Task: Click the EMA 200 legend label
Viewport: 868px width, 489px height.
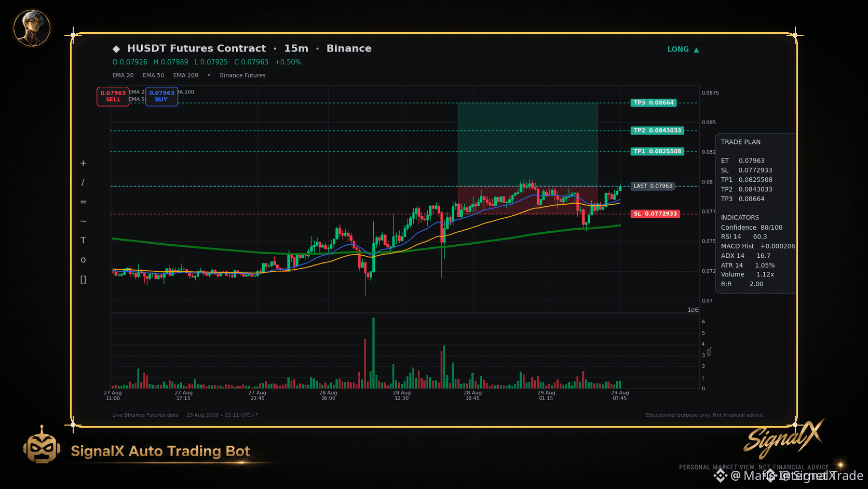Action: 186,75
